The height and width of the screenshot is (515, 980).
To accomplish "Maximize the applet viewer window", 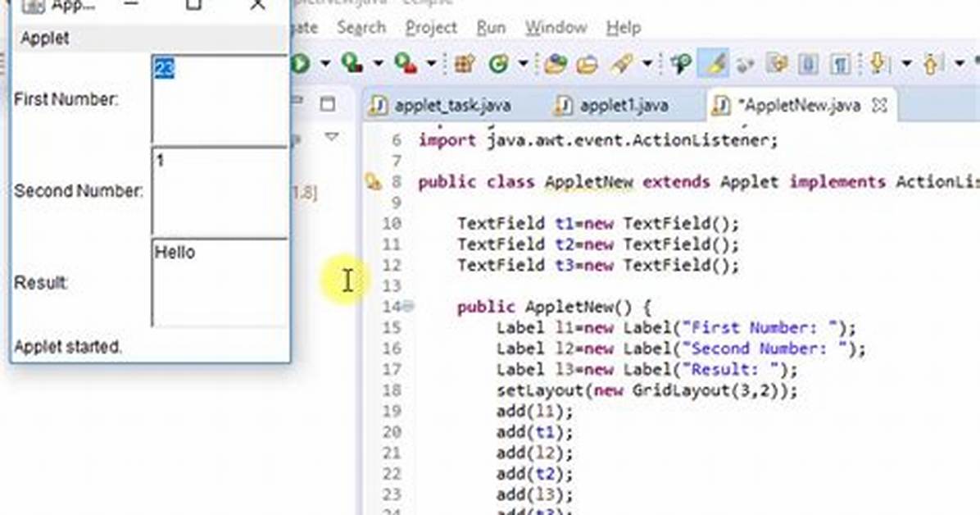I will pos(193,5).
